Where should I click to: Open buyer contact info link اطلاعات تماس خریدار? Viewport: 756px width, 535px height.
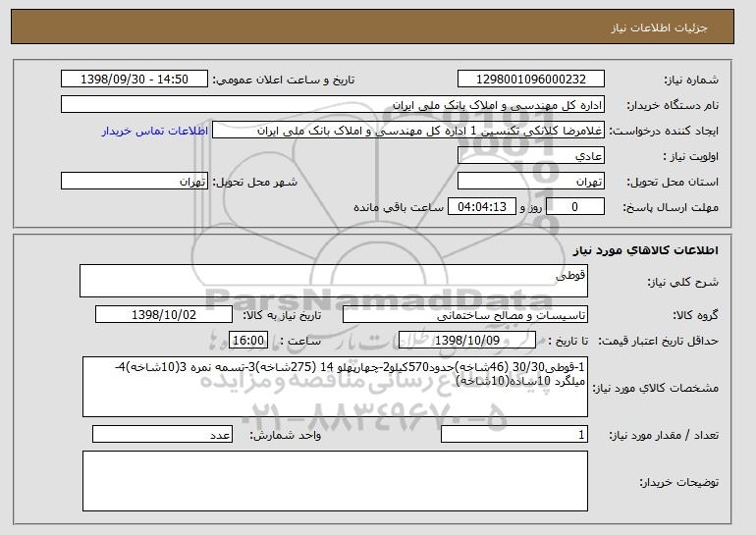pyautogui.click(x=155, y=132)
